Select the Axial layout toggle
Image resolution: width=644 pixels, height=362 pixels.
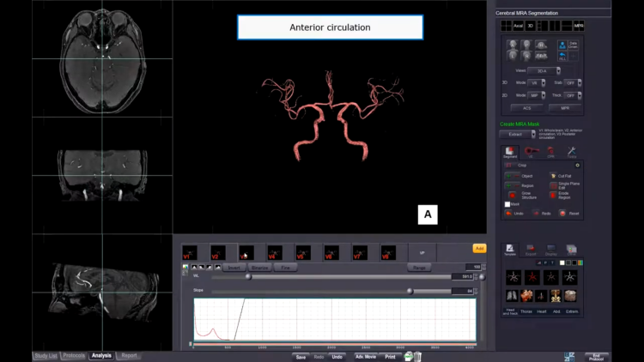point(519,26)
